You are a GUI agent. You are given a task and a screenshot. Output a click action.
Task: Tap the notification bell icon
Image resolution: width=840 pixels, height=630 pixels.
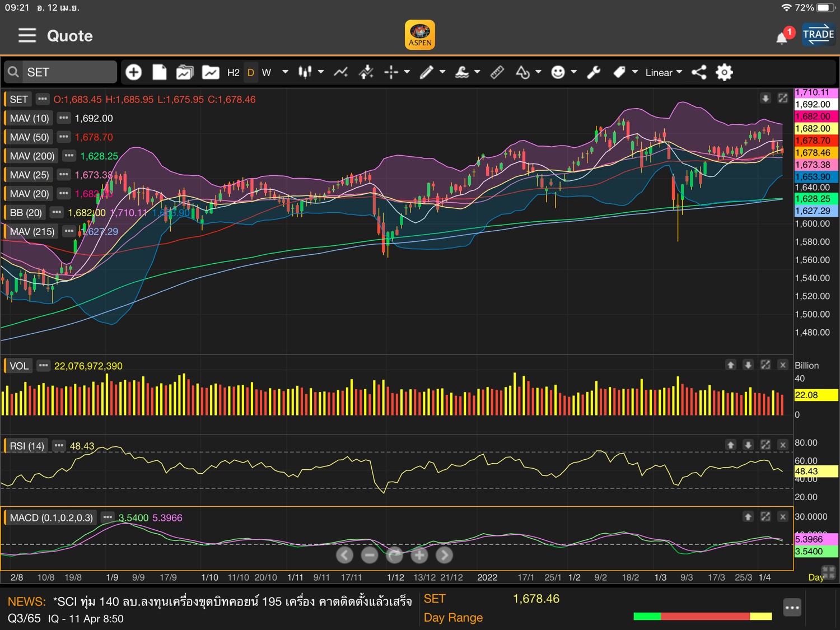pyautogui.click(x=782, y=38)
